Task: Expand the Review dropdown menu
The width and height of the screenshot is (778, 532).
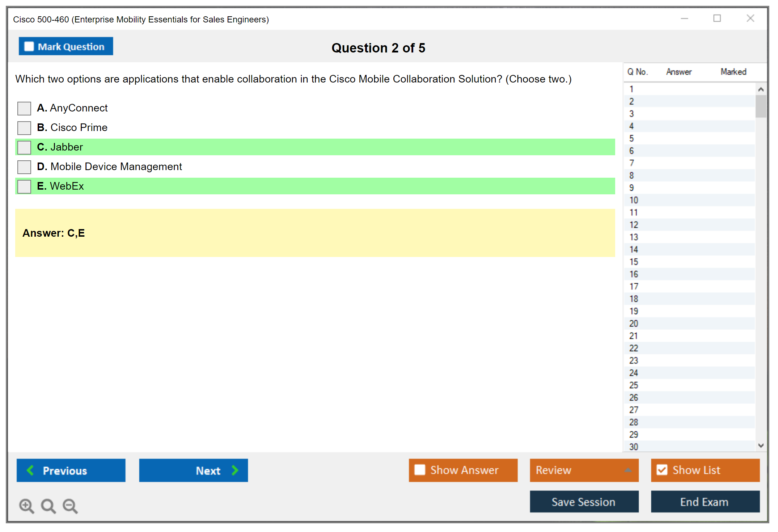Action: tap(628, 470)
